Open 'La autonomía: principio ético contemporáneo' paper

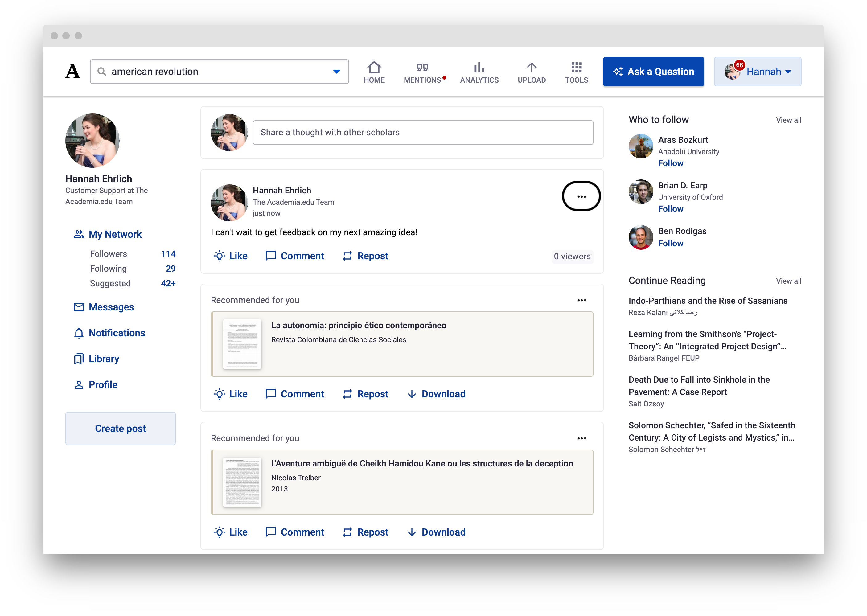tap(358, 326)
